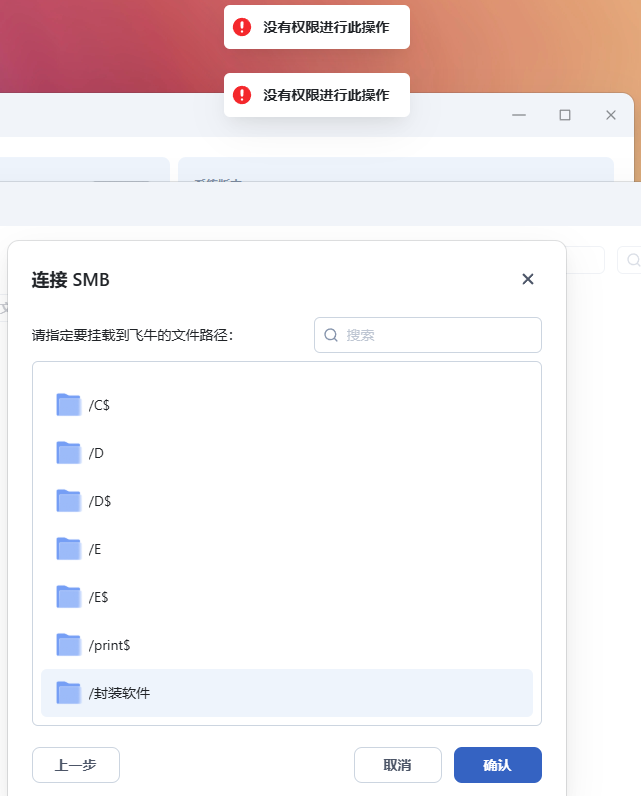641x796 pixels.
Task: Select the /E folder
Action: [287, 549]
